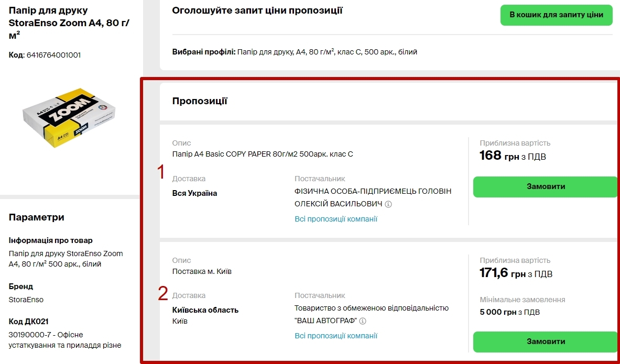This screenshot has height=364, width=620.
Task: Click info icon next to ГОЛОВІН ОЛЕКСІЙ ВАСИЛЬОВИЧ
Action: pos(388,204)
